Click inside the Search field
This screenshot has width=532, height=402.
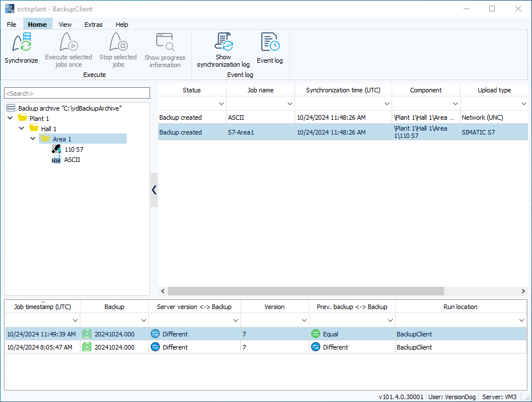point(77,92)
